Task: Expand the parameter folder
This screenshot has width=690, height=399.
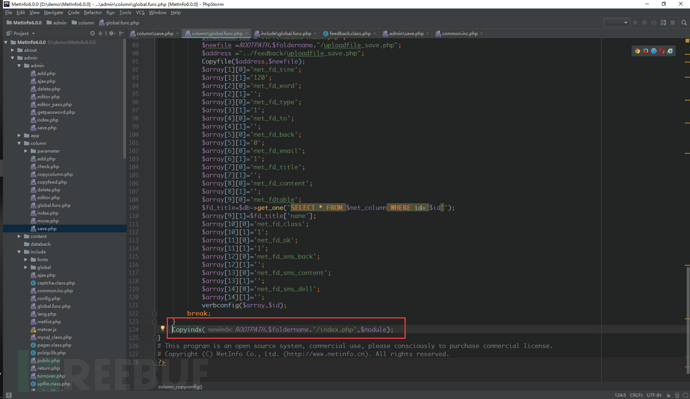Action: (26, 151)
